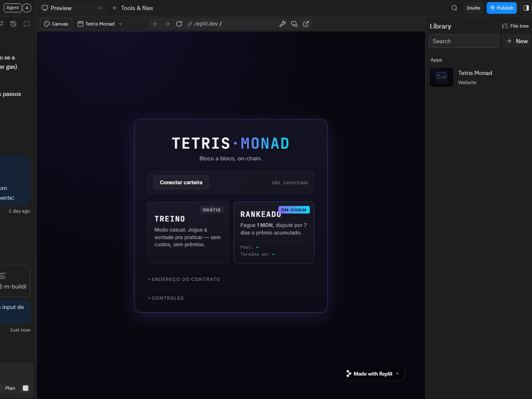532x399 pixels.
Task: Open the Agent tab
Action: point(12,8)
